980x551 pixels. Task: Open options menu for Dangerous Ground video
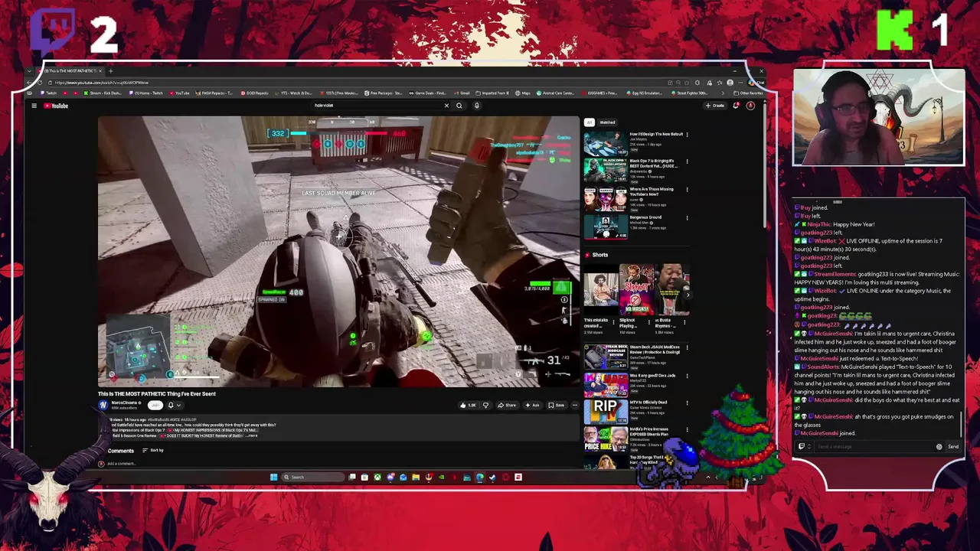click(x=687, y=218)
